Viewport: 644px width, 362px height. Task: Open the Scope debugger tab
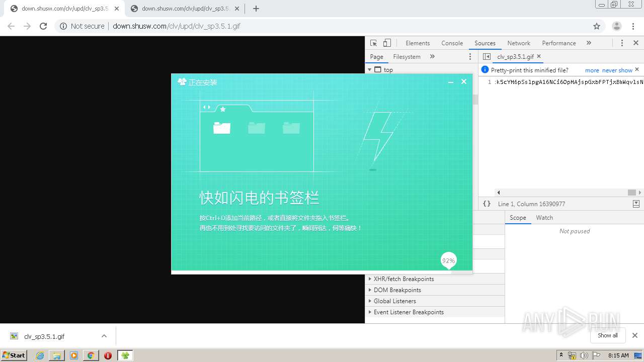[518, 218]
